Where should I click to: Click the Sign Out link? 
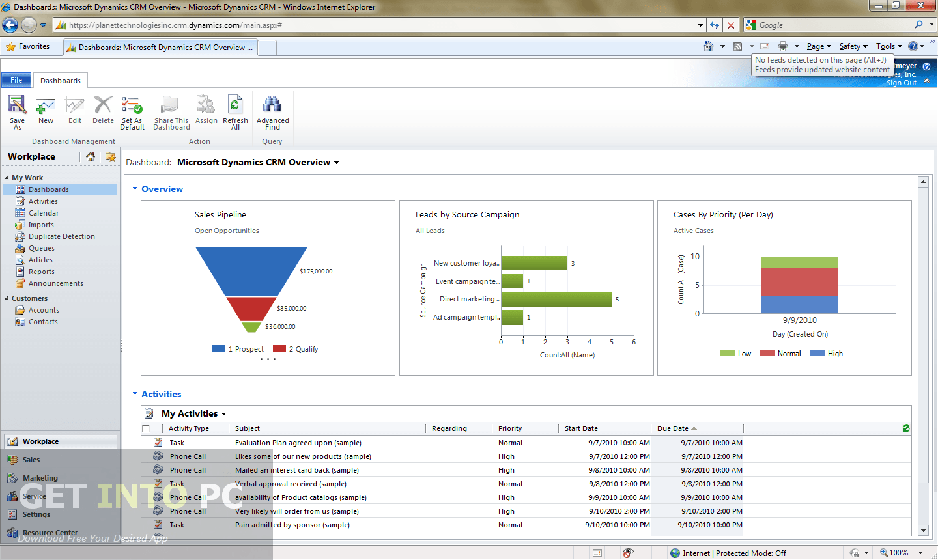pyautogui.click(x=901, y=83)
